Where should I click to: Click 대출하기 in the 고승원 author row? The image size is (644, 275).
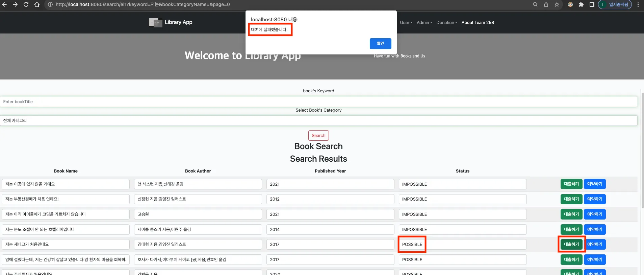click(x=571, y=214)
